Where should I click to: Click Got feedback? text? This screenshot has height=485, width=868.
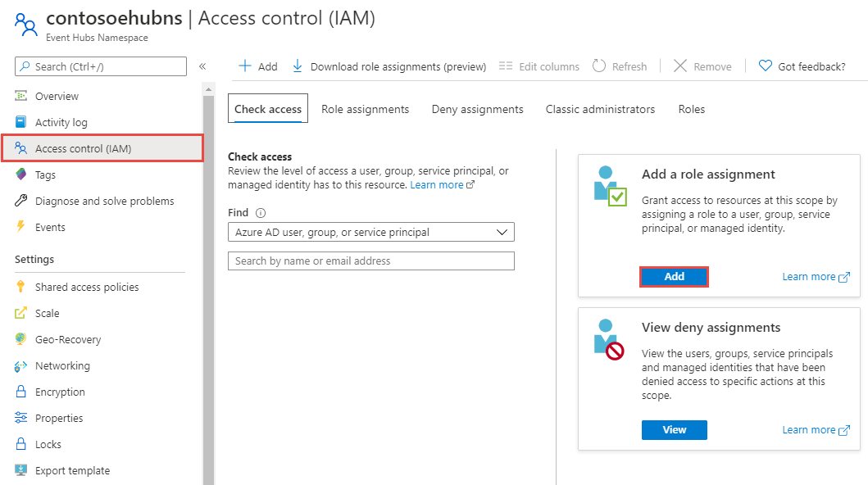tap(811, 67)
